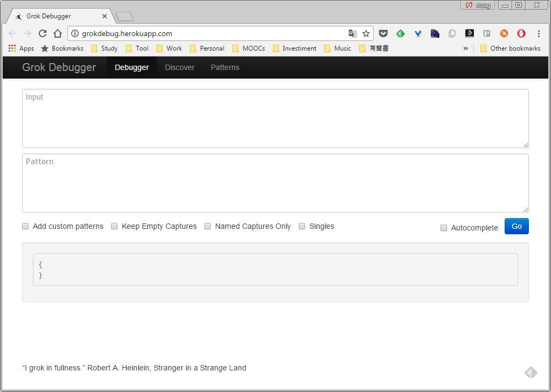The width and height of the screenshot is (551, 392).
Task: Open the translate page icon in address bar
Action: pos(352,33)
